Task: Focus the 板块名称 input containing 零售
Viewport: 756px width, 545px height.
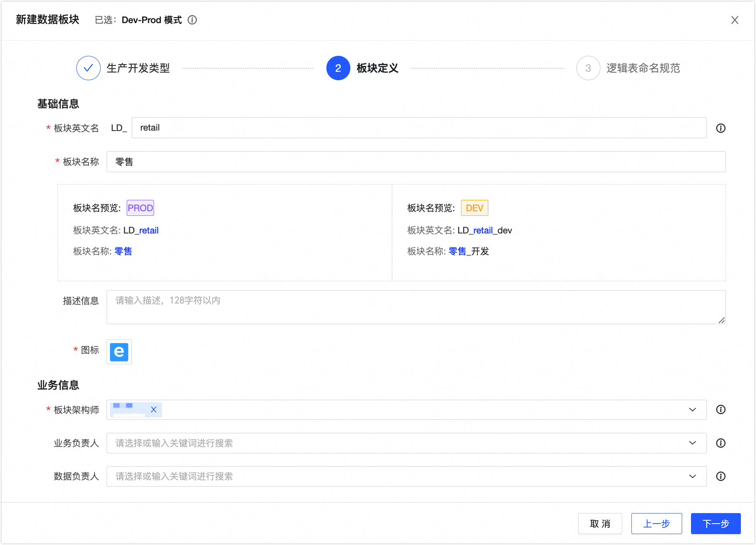Action: point(416,162)
